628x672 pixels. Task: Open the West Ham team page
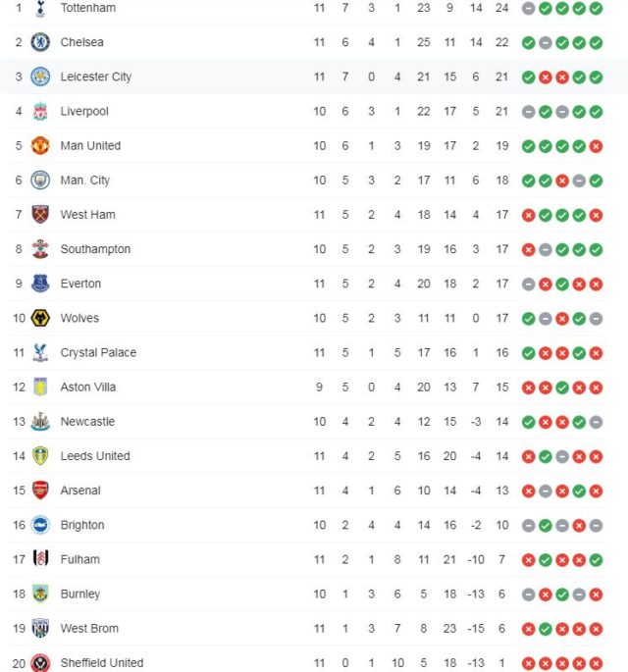pos(88,215)
